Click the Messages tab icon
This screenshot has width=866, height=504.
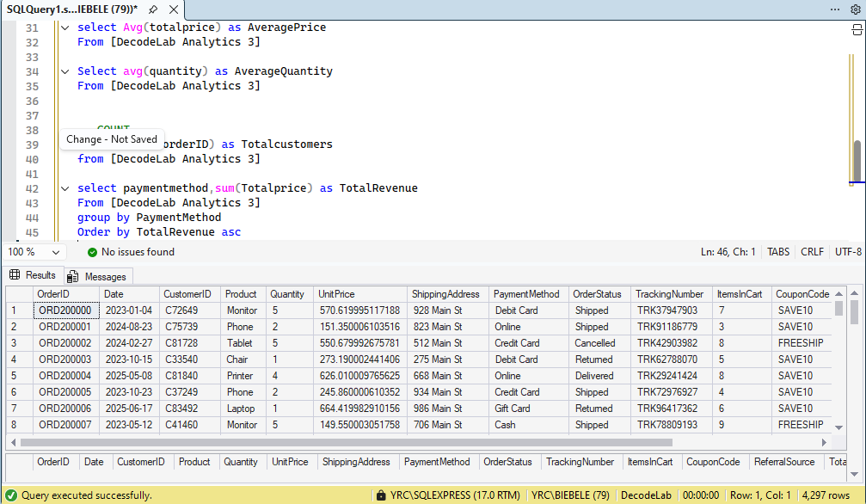click(72, 276)
